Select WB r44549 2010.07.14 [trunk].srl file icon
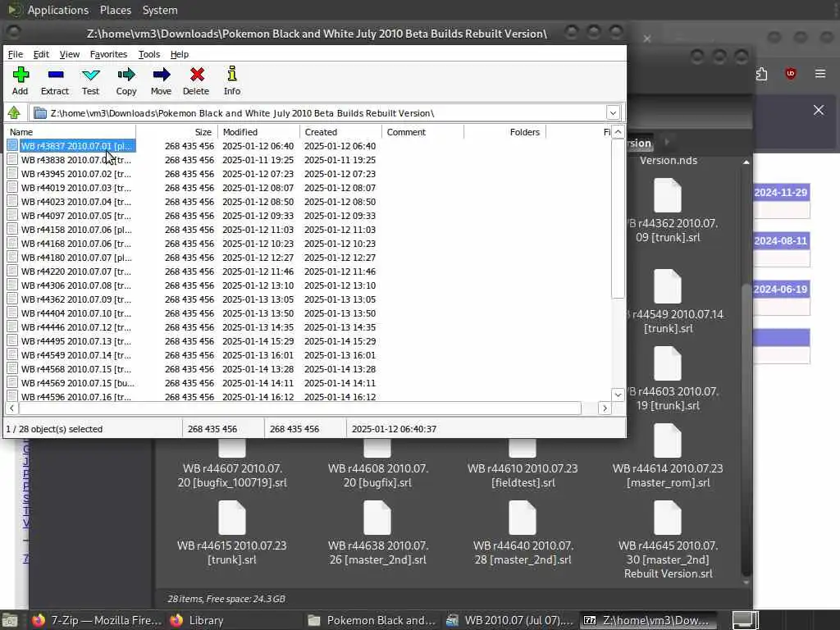The height and width of the screenshot is (630, 840). [668, 286]
